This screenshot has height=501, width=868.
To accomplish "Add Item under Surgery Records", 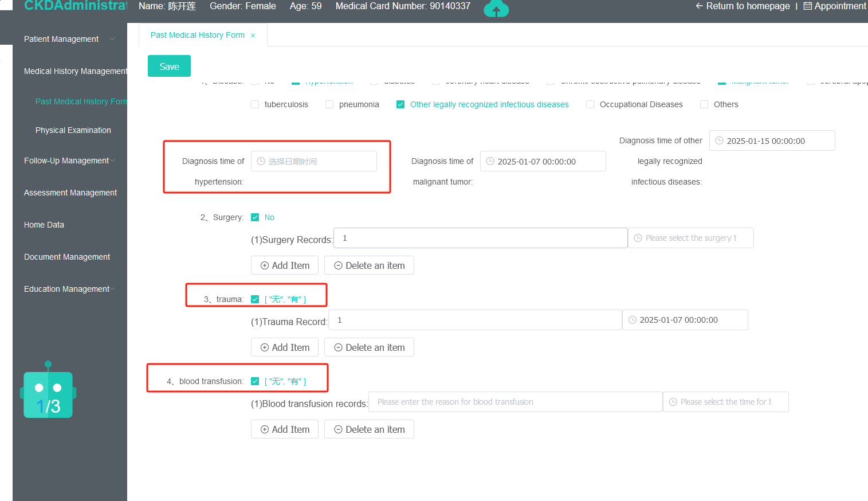I will [285, 265].
